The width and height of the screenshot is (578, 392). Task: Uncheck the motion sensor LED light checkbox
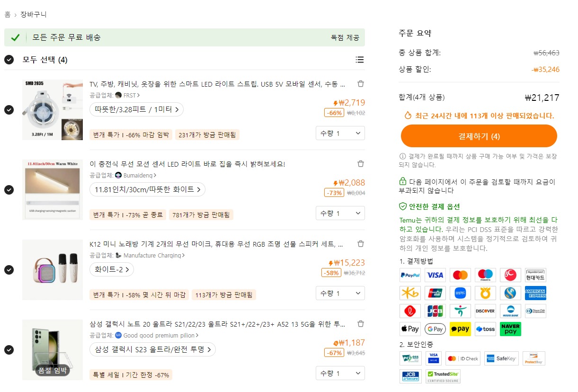coord(9,190)
